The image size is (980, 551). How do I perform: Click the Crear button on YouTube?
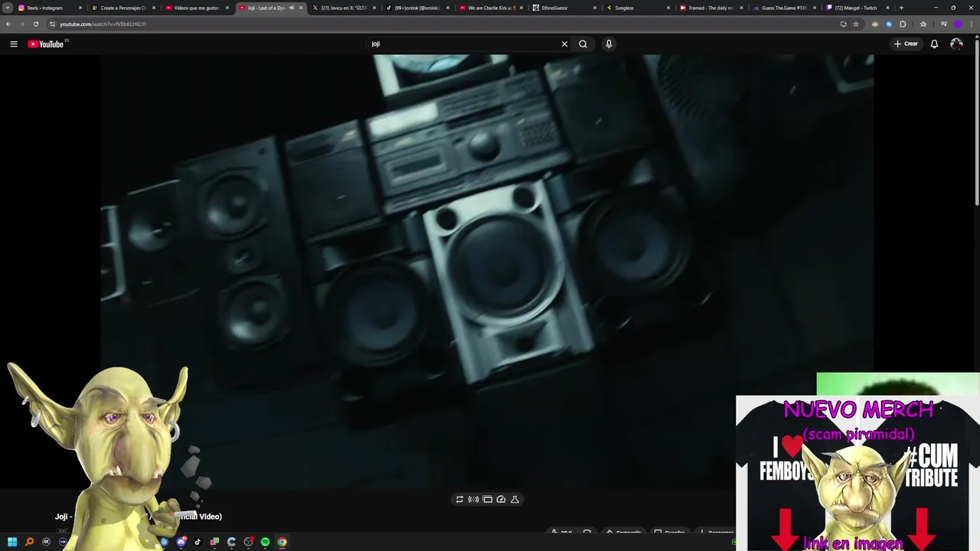coord(906,44)
